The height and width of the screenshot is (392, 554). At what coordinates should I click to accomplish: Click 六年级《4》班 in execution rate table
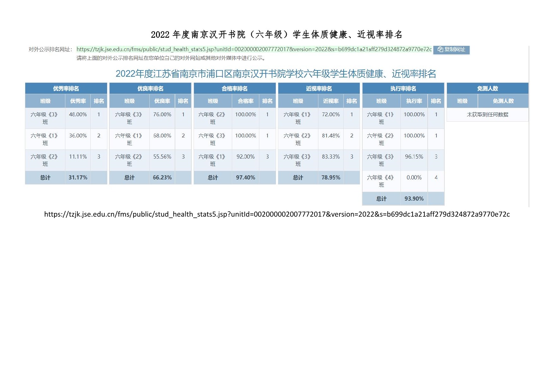click(382, 181)
